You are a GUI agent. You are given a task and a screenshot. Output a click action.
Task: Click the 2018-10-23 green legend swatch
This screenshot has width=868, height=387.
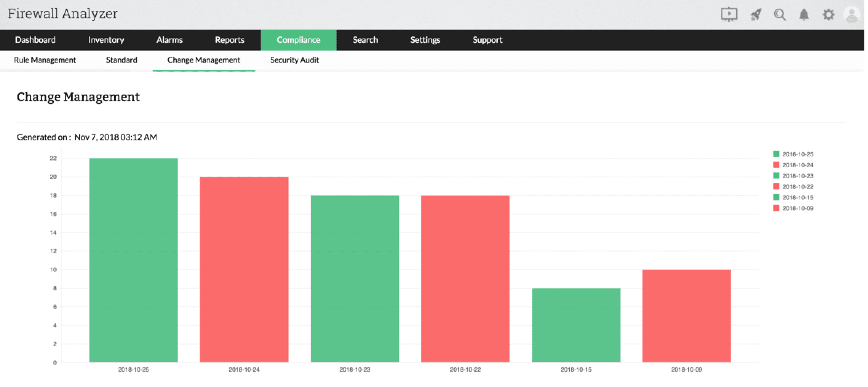click(x=776, y=176)
